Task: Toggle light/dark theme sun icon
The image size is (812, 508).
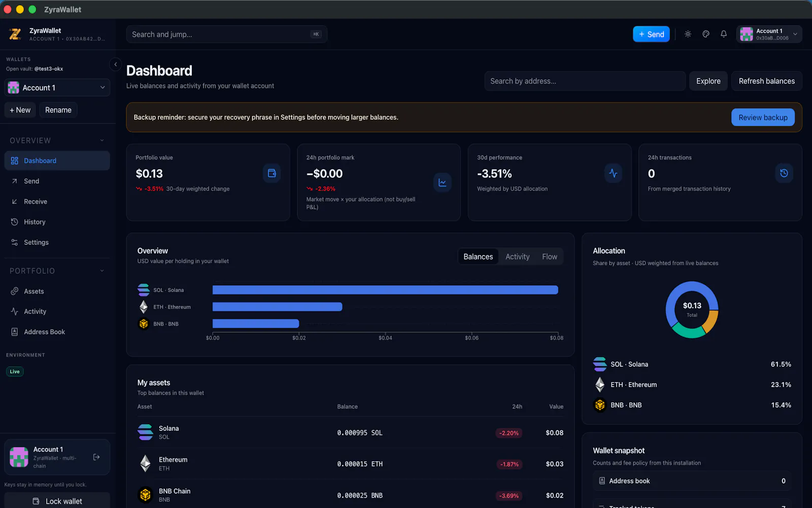Action: click(x=688, y=34)
